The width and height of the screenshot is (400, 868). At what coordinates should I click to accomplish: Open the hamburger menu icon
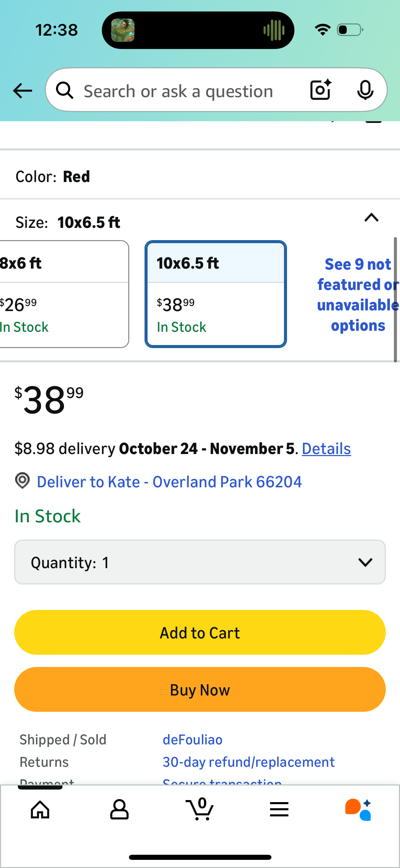[279, 810]
